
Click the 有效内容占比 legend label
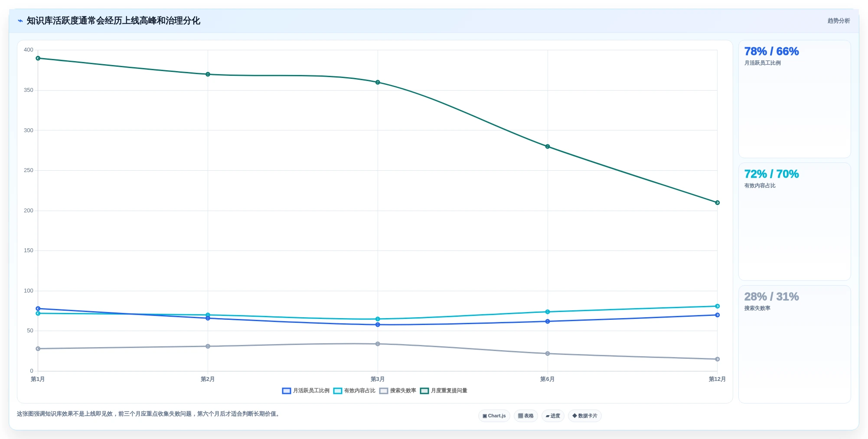(360, 391)
